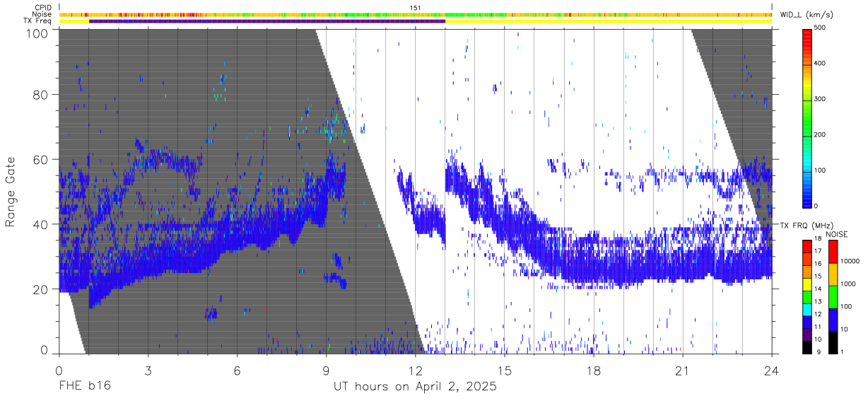Click the CPID label at top left
This screenshot has width=868, height=401.
pos(42,8)
